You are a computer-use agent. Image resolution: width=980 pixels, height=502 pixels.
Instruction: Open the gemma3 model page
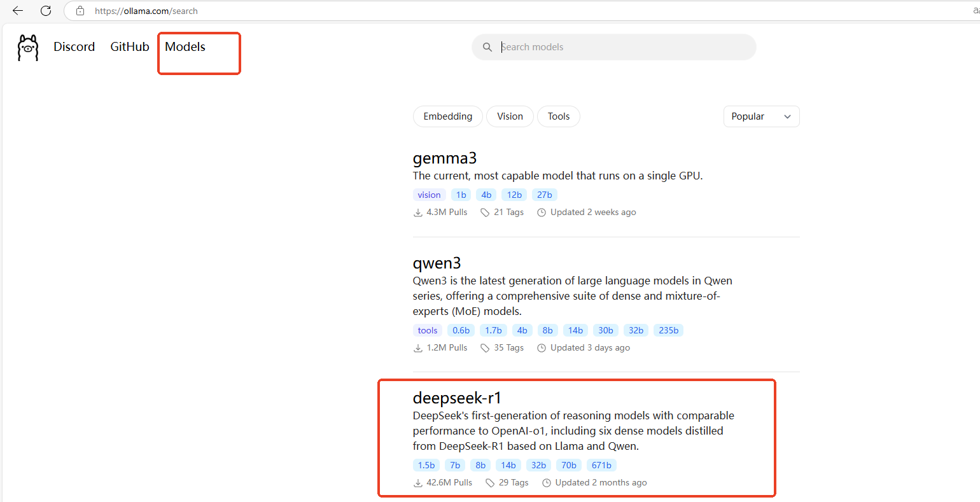pos(445,158)
